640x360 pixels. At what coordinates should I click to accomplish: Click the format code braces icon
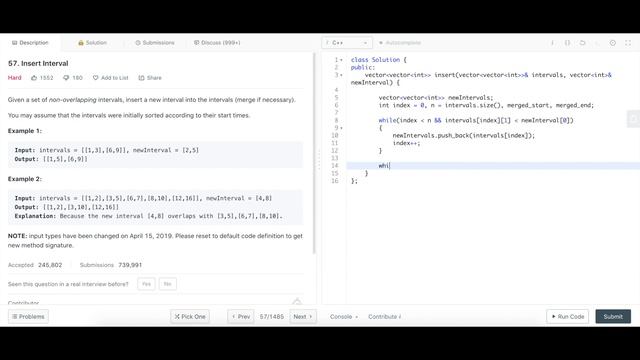pos(567,42)
